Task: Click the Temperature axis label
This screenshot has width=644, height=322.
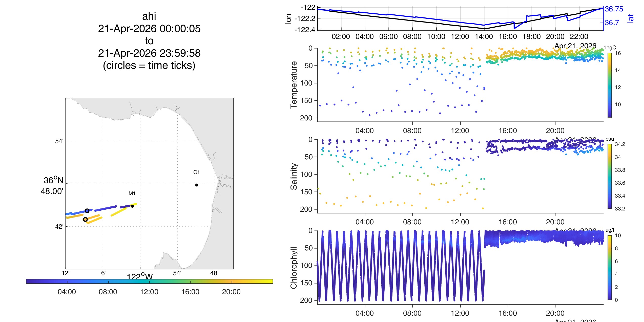Action: tap(294, 85)
